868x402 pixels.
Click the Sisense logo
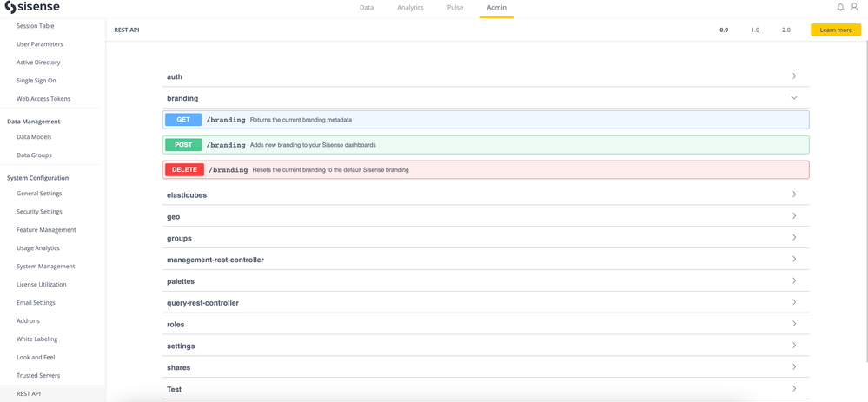[x=32, y=8]
